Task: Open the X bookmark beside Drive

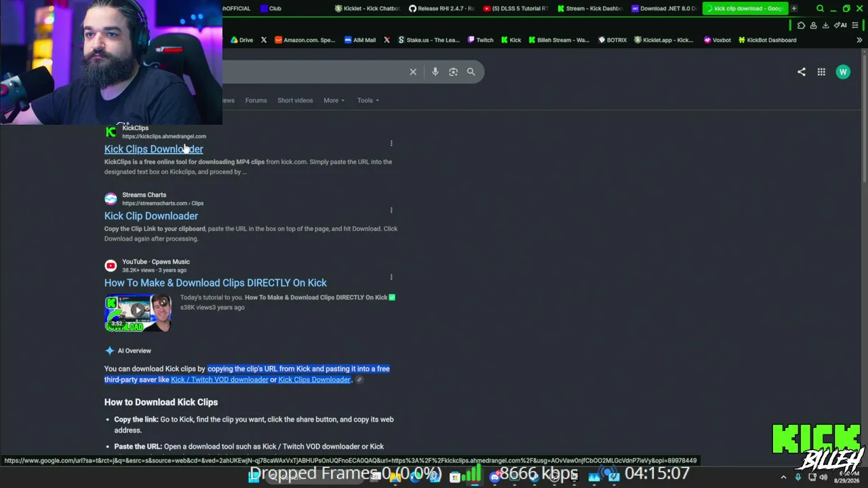Action: [x=264, y=40]
